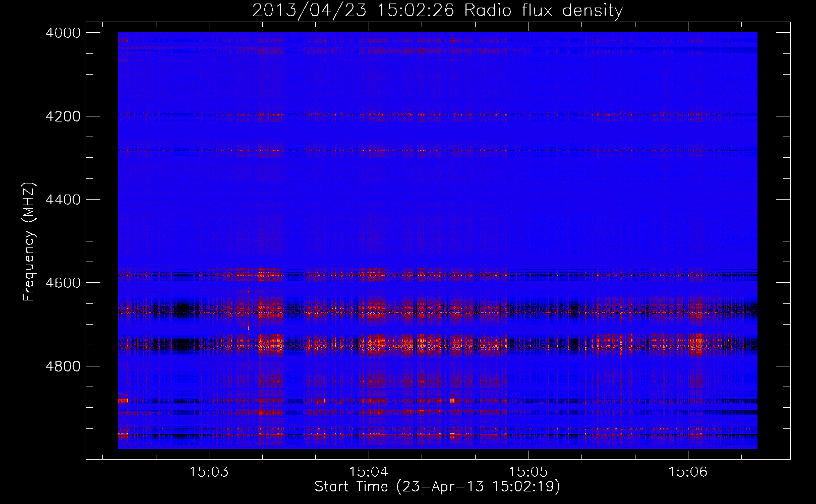The height and width of the screenshot is (504, 816).
Task: Select the 4400 frequency tick label
Action: tap(63, 200)
